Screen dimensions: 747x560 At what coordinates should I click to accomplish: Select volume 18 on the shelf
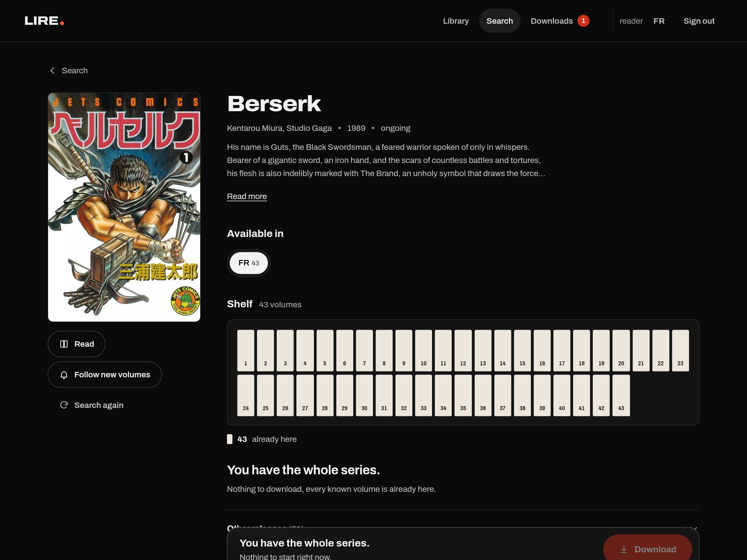tap(581, 350)
